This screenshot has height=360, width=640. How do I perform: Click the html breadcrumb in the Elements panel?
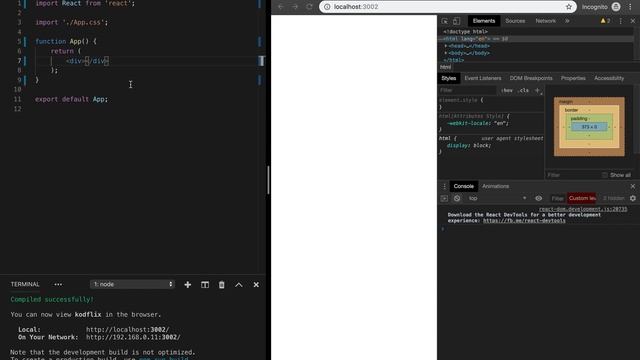click(445, 67)
